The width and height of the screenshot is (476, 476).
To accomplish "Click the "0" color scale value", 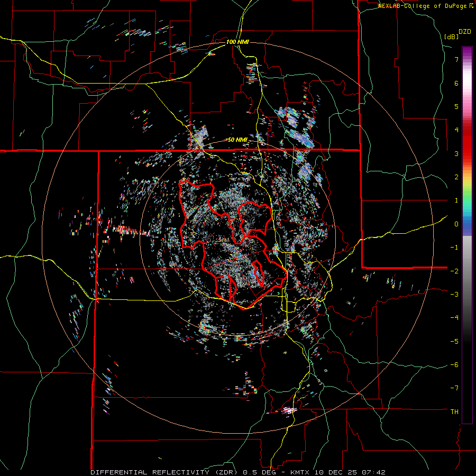I will [x=456, y=224].
